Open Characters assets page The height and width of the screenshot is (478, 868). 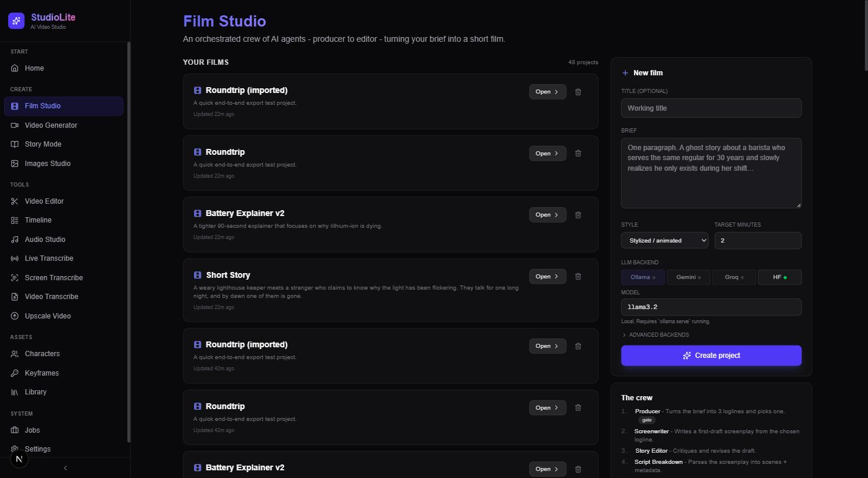coord(64,354)
